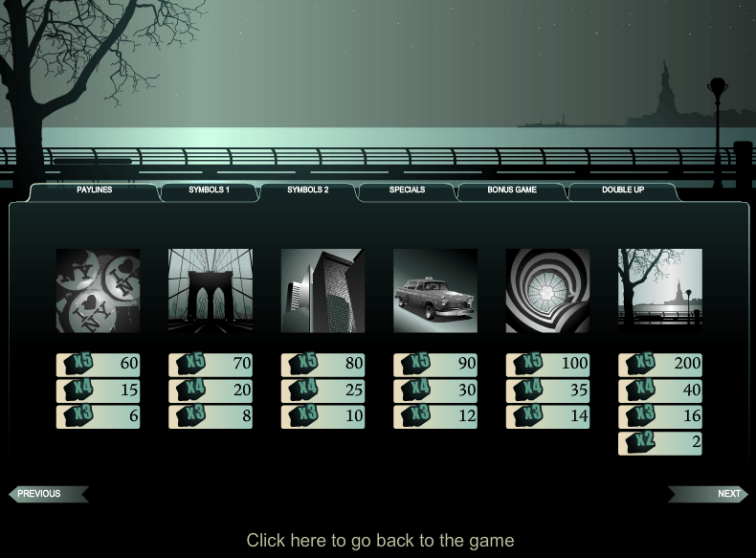Go to the Bonus Game tab

pyautogui.click(x=512, y=190)
